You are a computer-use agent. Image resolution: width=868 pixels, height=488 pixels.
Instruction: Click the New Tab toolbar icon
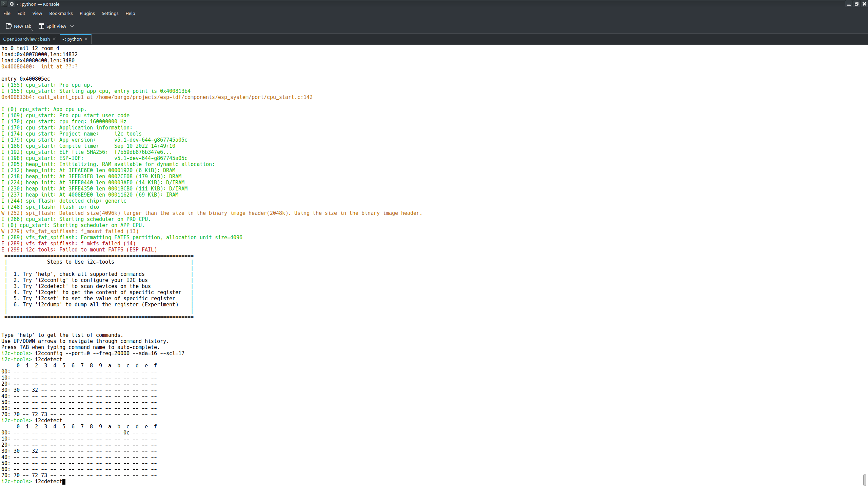pyautogui.click(x=9, y=26)
